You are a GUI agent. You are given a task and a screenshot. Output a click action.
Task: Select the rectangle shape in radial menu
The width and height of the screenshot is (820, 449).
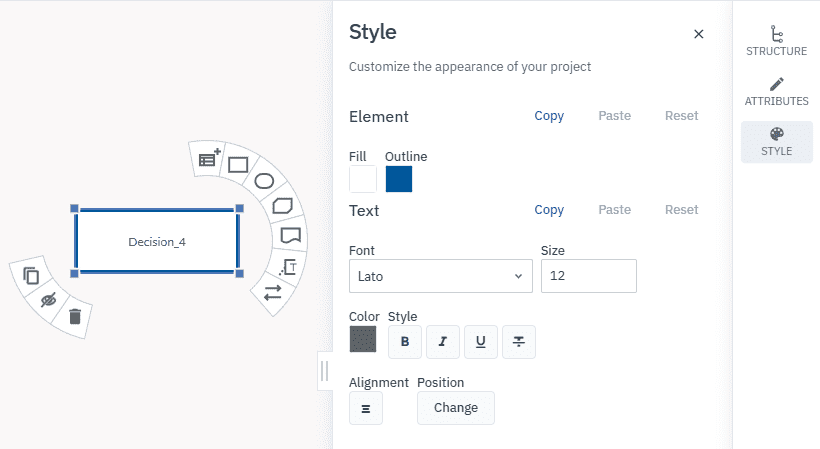[238, 164]
